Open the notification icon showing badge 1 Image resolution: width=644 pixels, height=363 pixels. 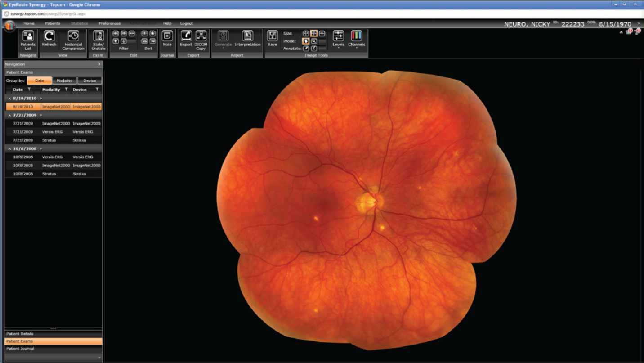[629, 31]
